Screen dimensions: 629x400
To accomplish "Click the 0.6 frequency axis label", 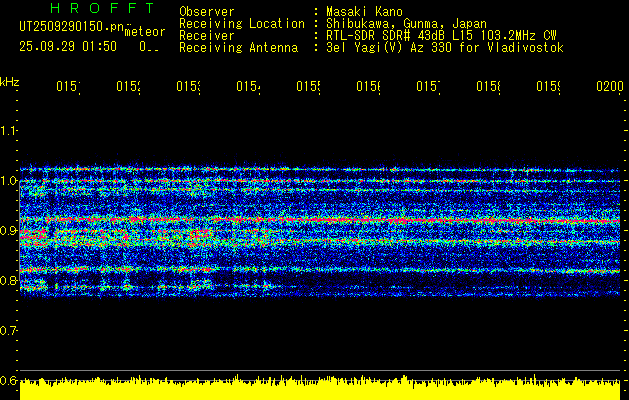I will coord(9,380).
